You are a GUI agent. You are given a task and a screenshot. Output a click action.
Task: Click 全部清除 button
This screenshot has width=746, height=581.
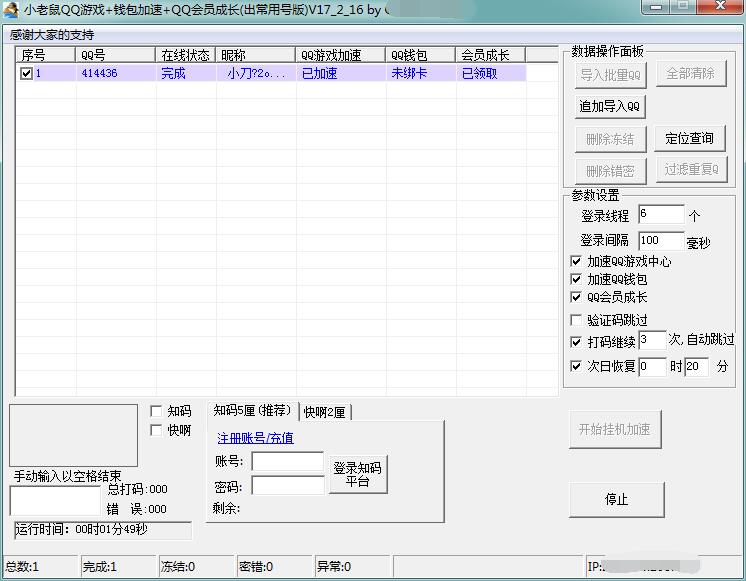[x=691, y=73]
